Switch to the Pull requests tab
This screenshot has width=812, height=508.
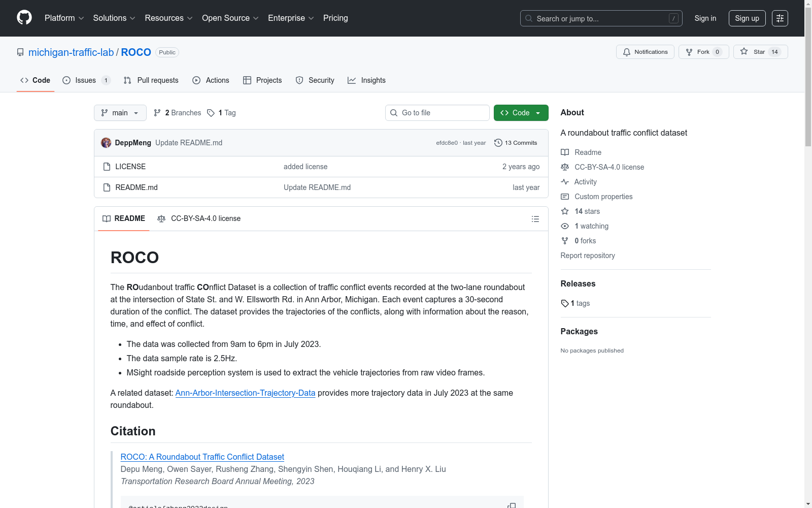tap(151, 80)
